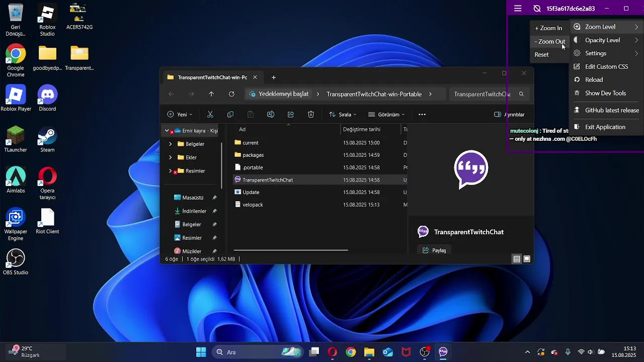The image size is (644, 362).
Task: Open the Windows Start button
Action: (x=201, y=352)
